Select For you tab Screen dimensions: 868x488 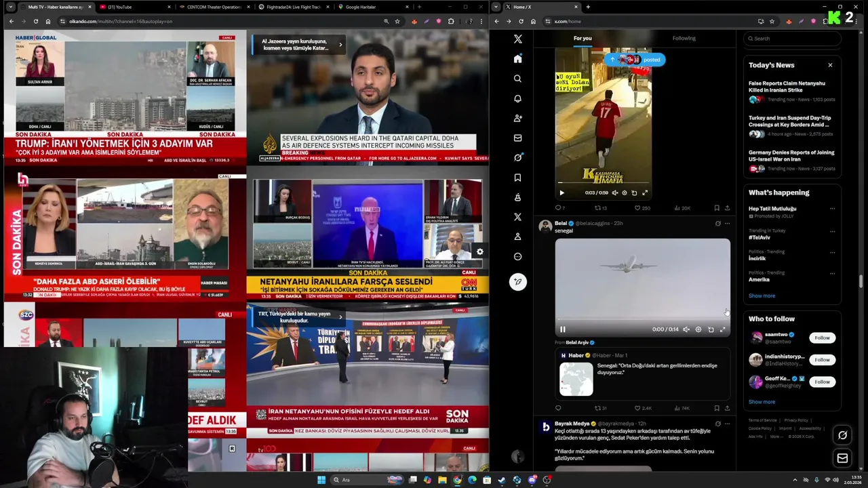[583, 38]
